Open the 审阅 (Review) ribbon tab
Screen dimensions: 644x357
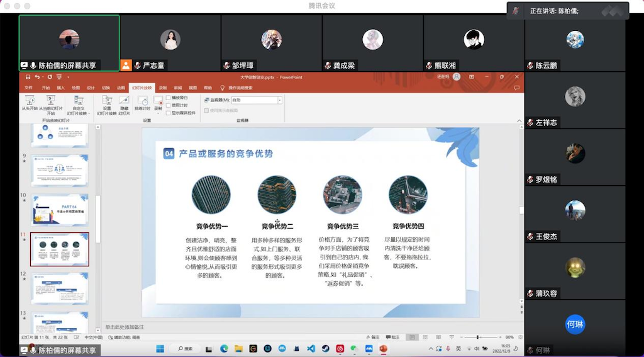point(177,88)
